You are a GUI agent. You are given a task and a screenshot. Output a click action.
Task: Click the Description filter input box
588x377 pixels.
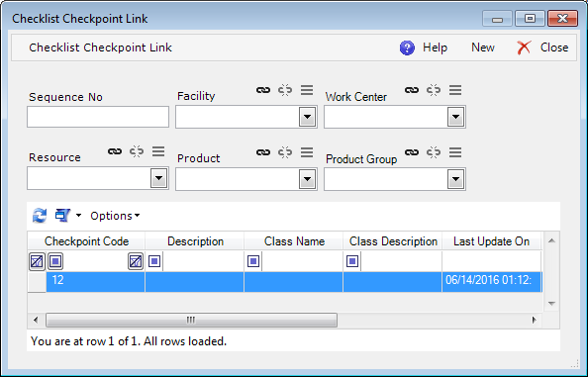[203, 261]
